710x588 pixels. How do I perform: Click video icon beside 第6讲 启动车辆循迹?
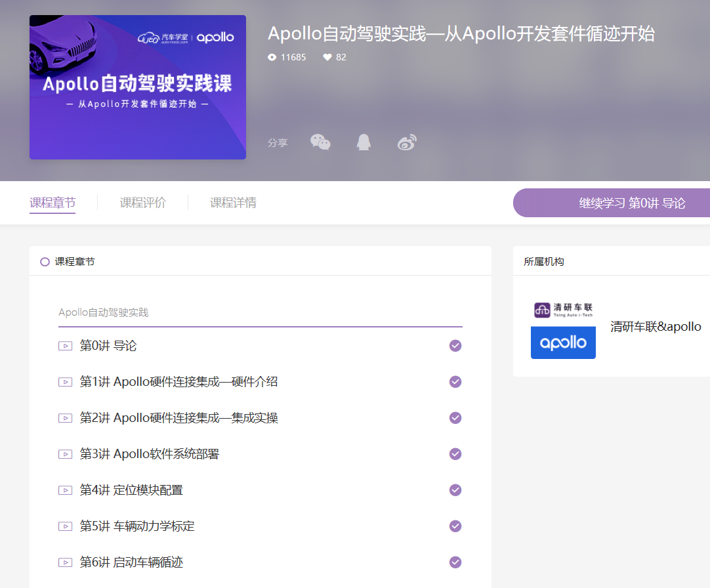65,562
